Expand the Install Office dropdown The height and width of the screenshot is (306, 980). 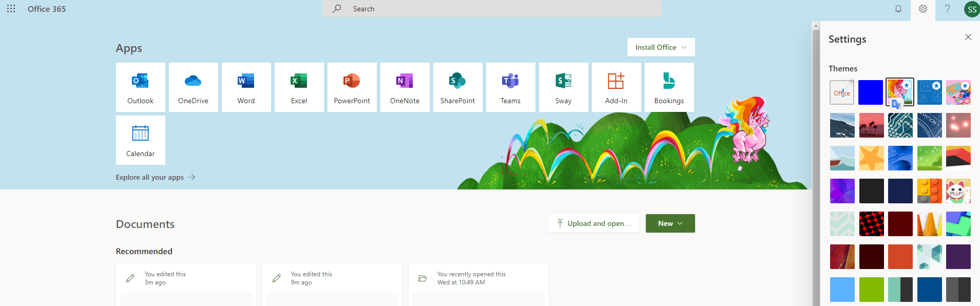[661, 47]
